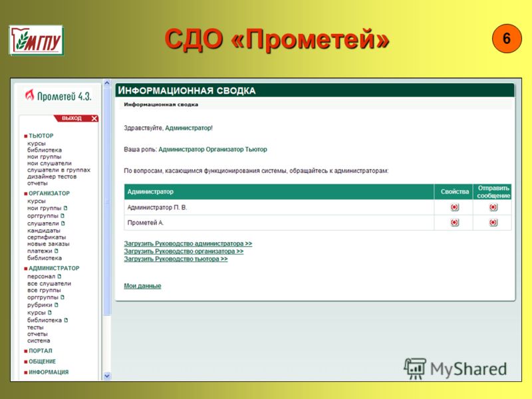The width and height of the screenshot is (532, 399).
Task: Click the Прометей 4.3 flame logo
Action: point(30,95)
